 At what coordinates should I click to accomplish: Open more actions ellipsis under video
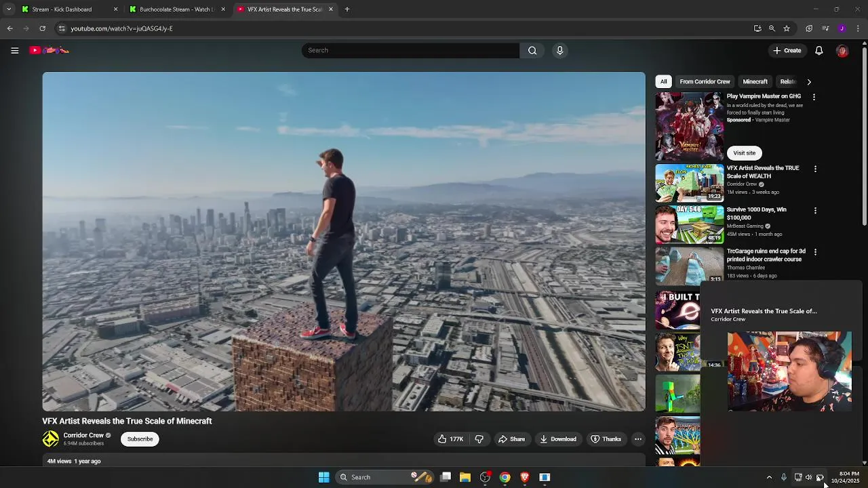tap(638, 439)
